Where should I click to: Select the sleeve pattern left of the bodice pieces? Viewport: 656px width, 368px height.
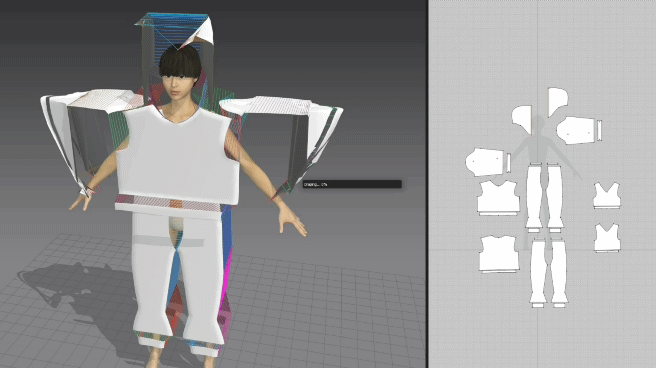point(484,161)
